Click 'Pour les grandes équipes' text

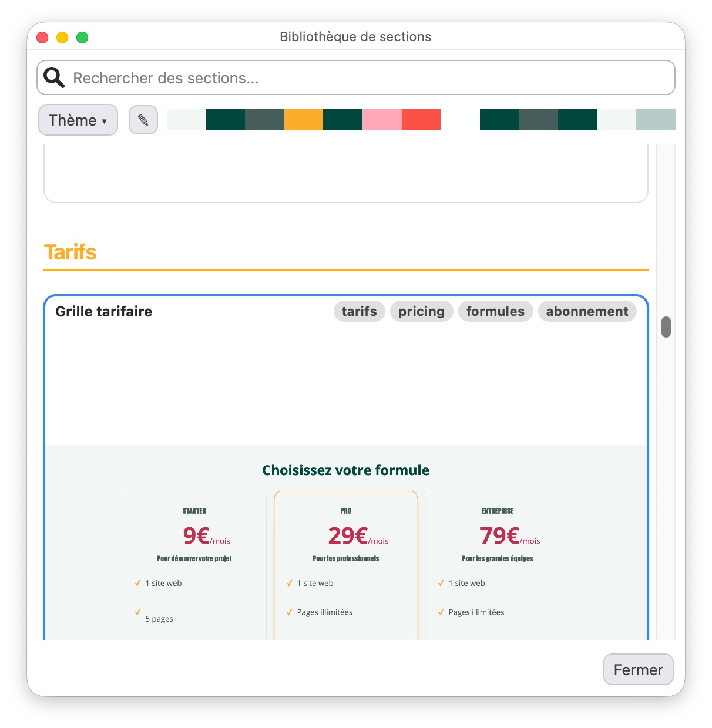tap(498, 558)
